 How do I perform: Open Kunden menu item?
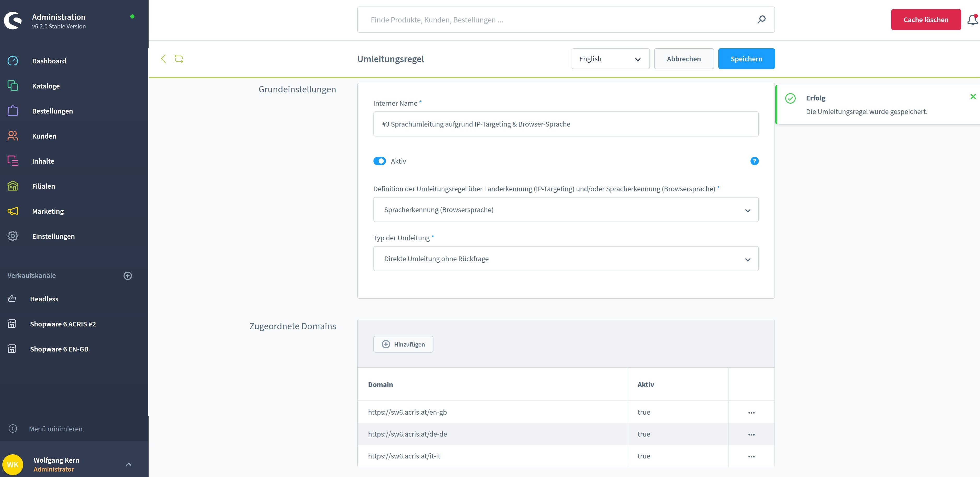pos(44,136)
